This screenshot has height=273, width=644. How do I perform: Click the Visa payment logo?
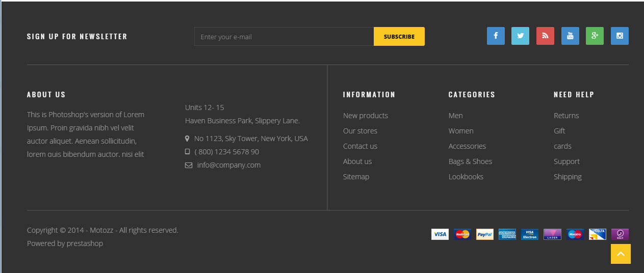[x=440, y=234]
